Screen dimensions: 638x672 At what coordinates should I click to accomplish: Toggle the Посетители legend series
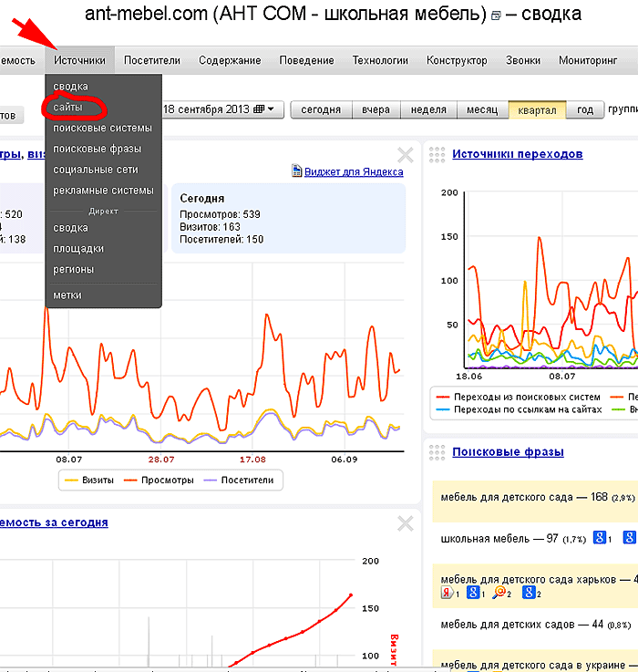(x=239, y=480)
